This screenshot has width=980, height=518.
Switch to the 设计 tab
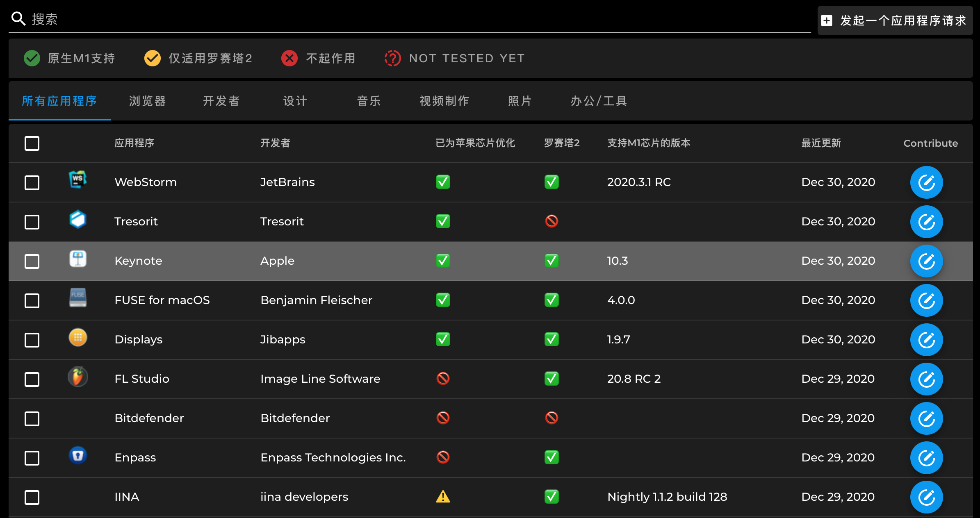pos(295,101)
